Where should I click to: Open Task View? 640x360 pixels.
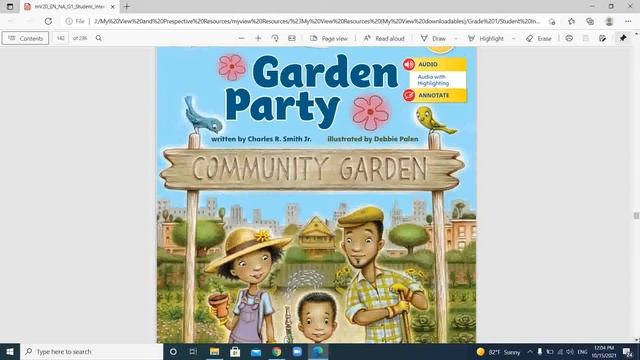point(193,351)
